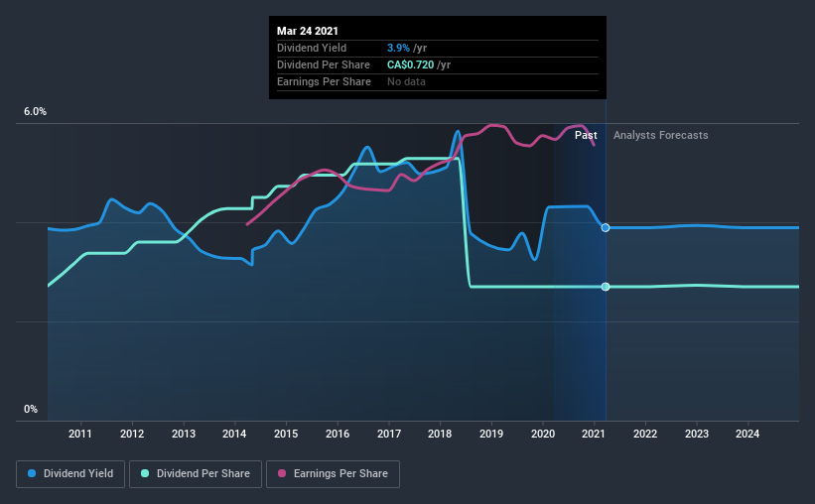The width and height of the screenshot is (815, 504).
Task: Select the 2015 x-axis label
Action: pos(286,434)
